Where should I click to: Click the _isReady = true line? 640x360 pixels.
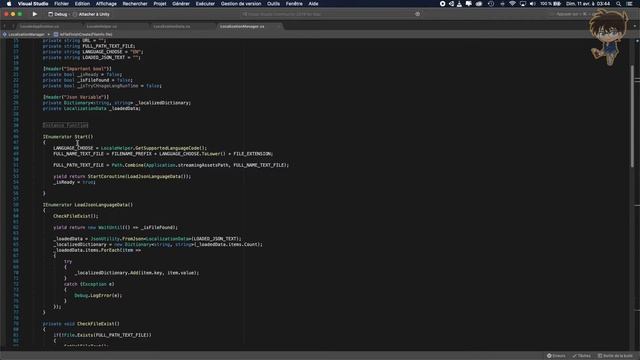pos(74,182)
